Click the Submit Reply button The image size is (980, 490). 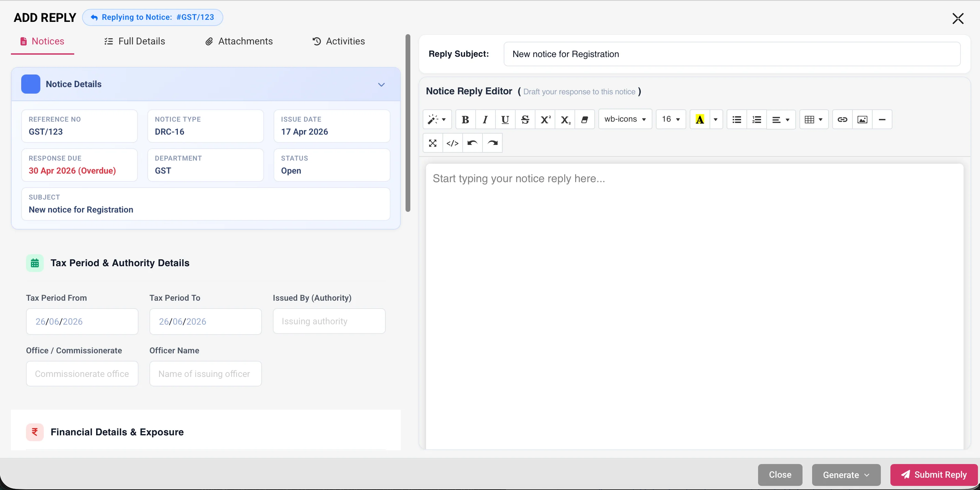pos(933,475)
